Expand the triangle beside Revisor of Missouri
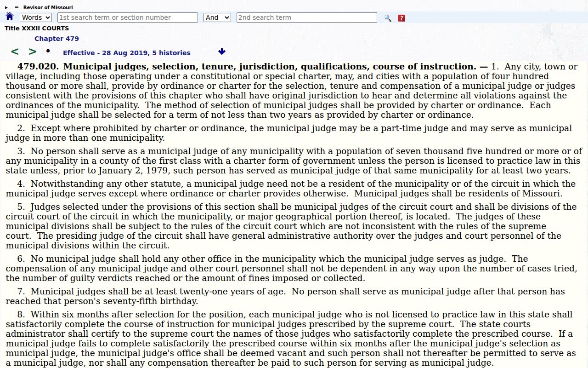Screen dimensions: 588x368 coord(6,7)
